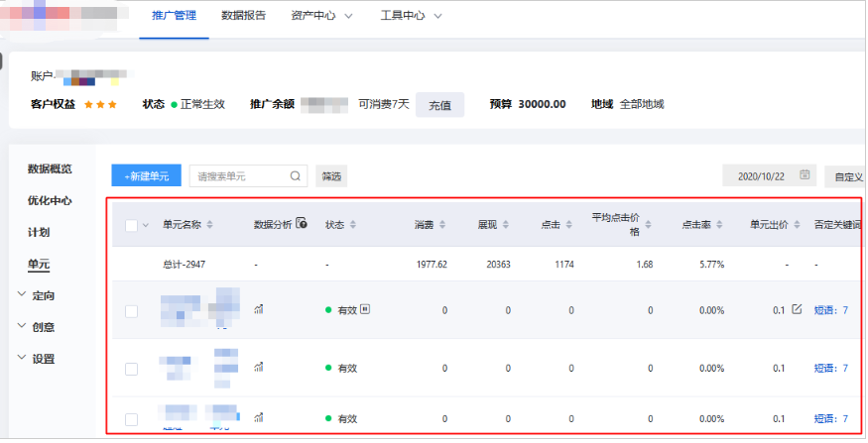The height and width of the screenshot is (443, 868).
Task: Click the search magnifier icon
Action: (295, 175)
